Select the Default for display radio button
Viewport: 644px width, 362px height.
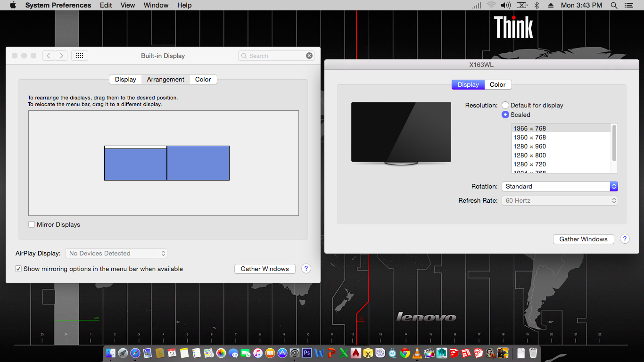[x=505, y=105]
